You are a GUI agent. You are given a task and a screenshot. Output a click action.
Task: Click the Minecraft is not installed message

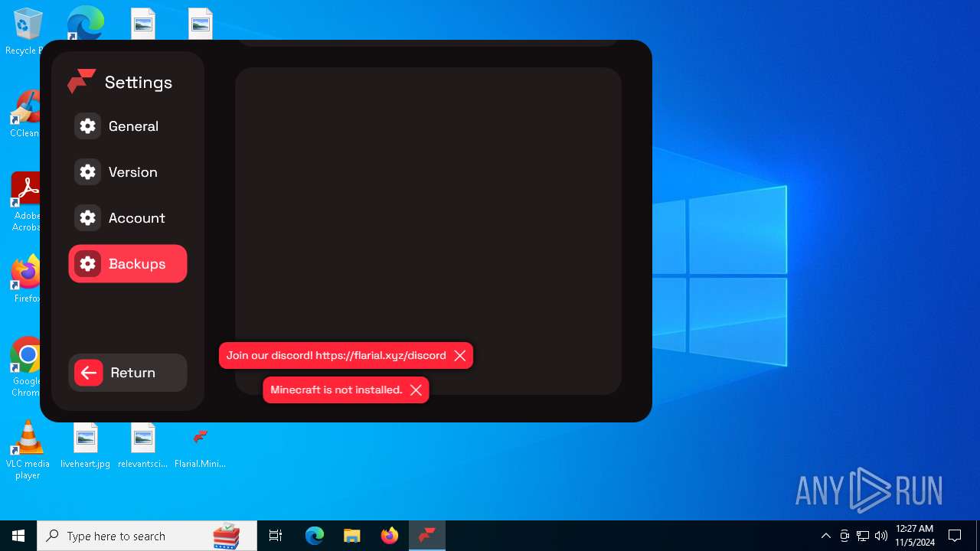tap(336, 390)
